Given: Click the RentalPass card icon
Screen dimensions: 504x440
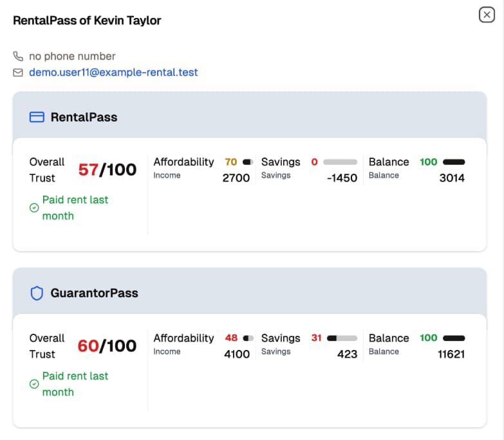Looking at the screenshot, I should click(x=37, y=117).
